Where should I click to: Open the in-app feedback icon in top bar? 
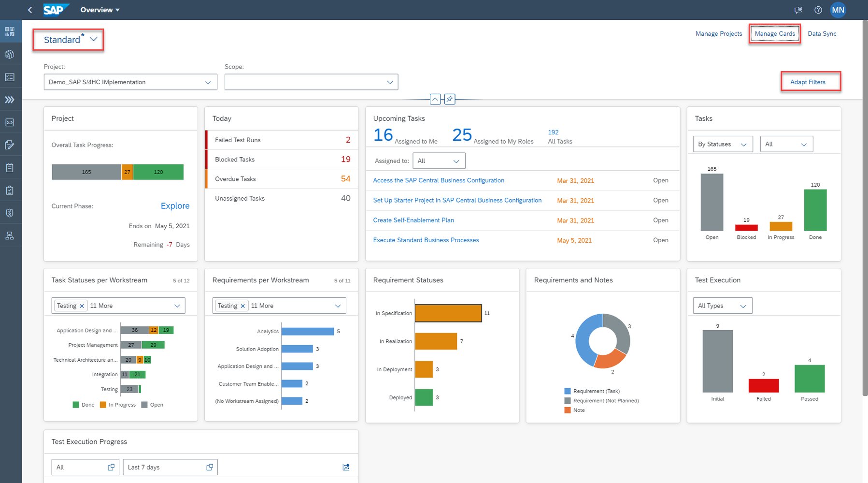click(x=798, y=10)
